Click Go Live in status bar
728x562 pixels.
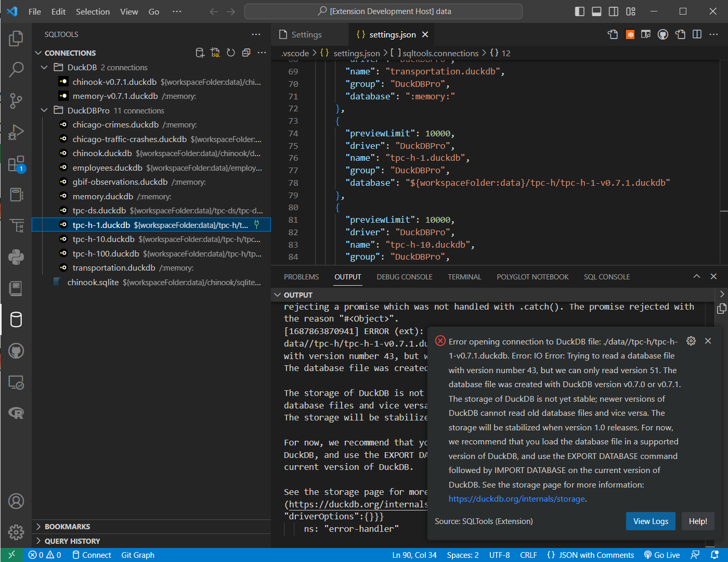[661, 555]
